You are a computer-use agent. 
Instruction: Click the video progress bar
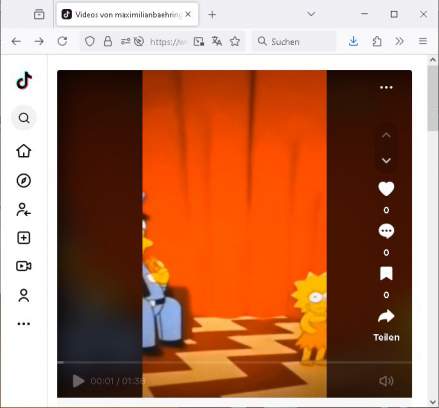(x=234, y=362)
